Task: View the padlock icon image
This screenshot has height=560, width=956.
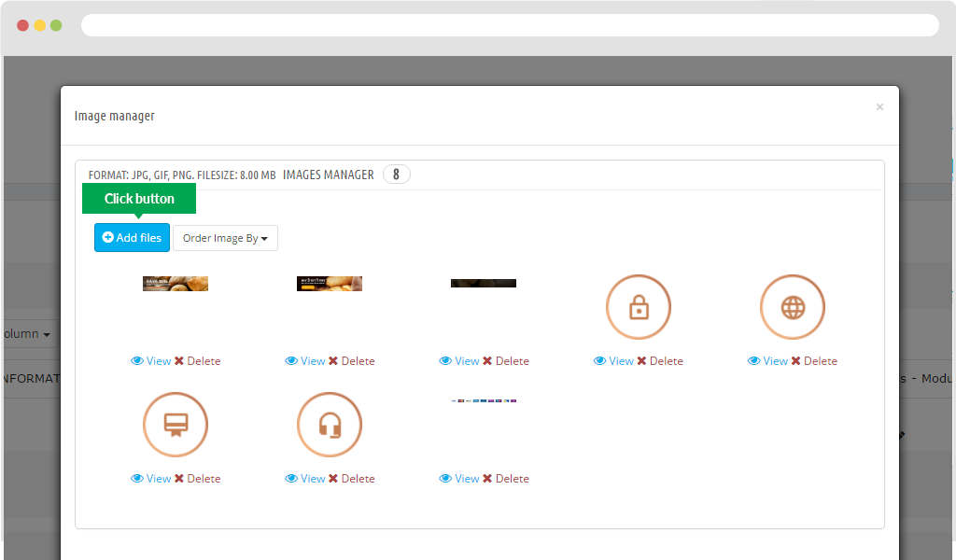Action: pos(613,361)
